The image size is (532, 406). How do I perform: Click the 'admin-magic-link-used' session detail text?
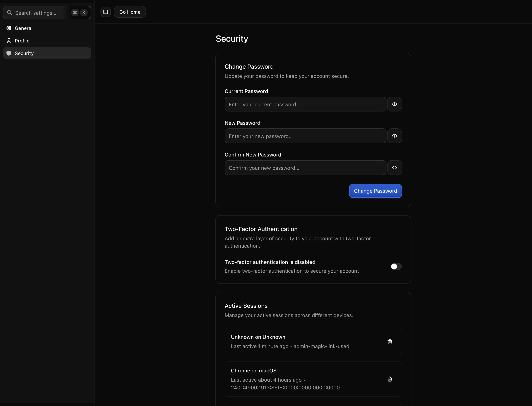click(x=321, y=346)
